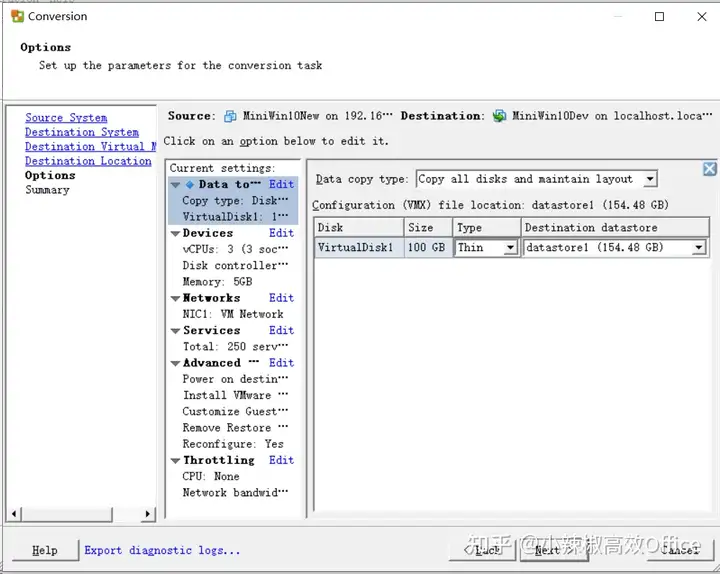The image size is (720, 574).
Task: Go to Destination System step
Action: [x=82, y=132]
